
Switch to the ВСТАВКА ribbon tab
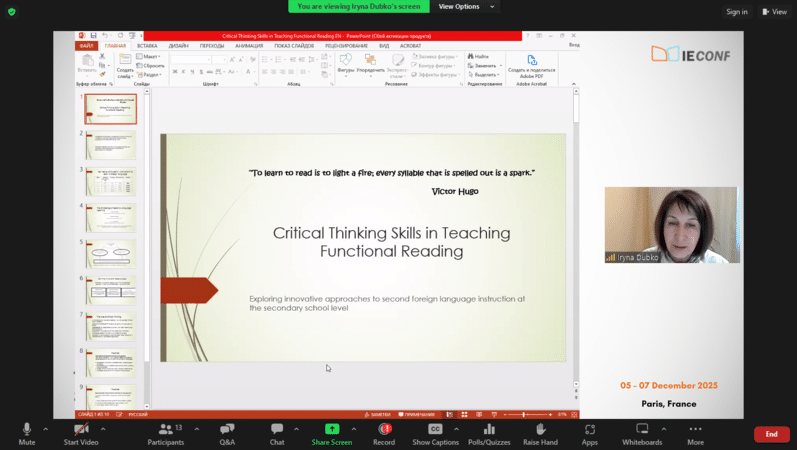click(147, 45)
